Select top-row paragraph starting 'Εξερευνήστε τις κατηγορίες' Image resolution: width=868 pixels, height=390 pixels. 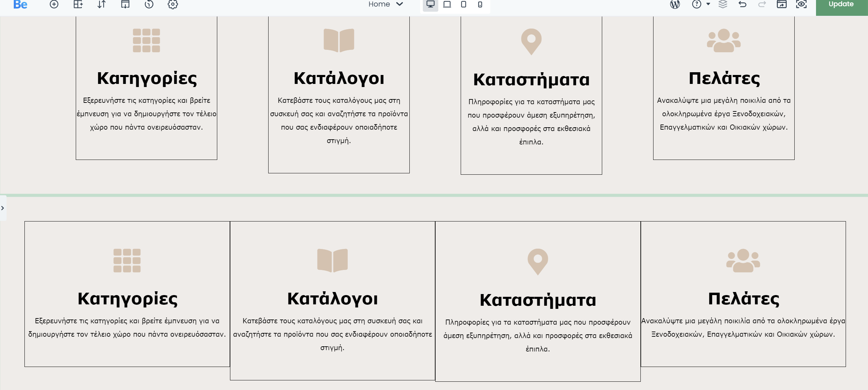[146, 114]
